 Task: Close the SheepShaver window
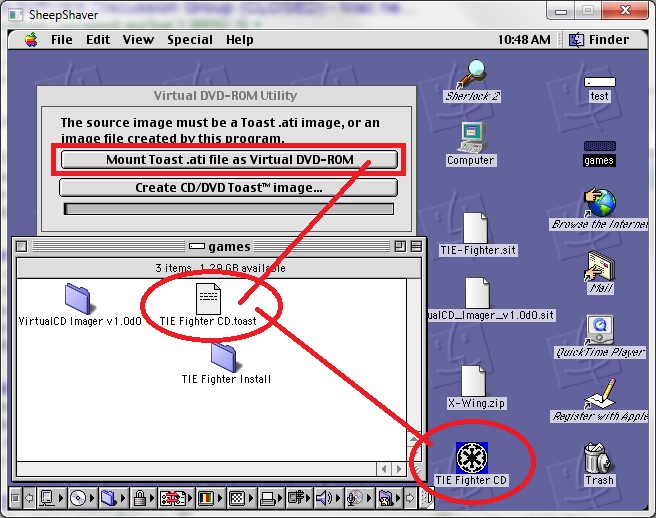(625, 10)
